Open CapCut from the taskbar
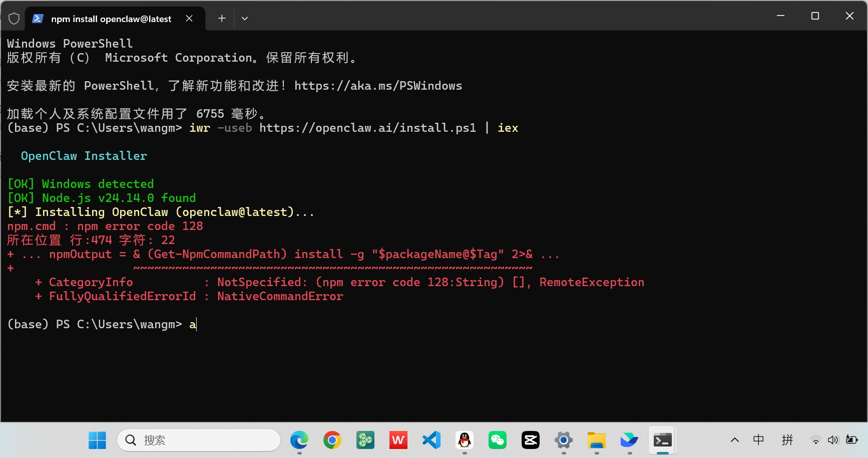The width and height of the screenshot is (868, 458). 531,440
